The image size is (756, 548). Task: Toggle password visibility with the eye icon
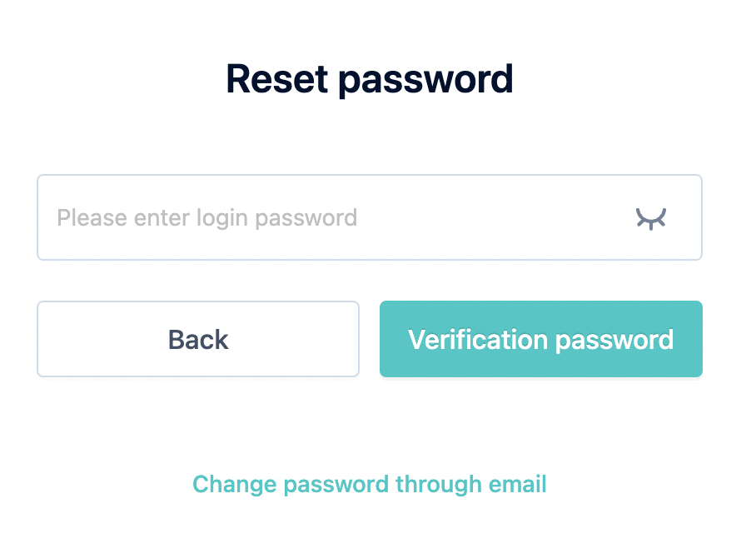tap(650, 218)
